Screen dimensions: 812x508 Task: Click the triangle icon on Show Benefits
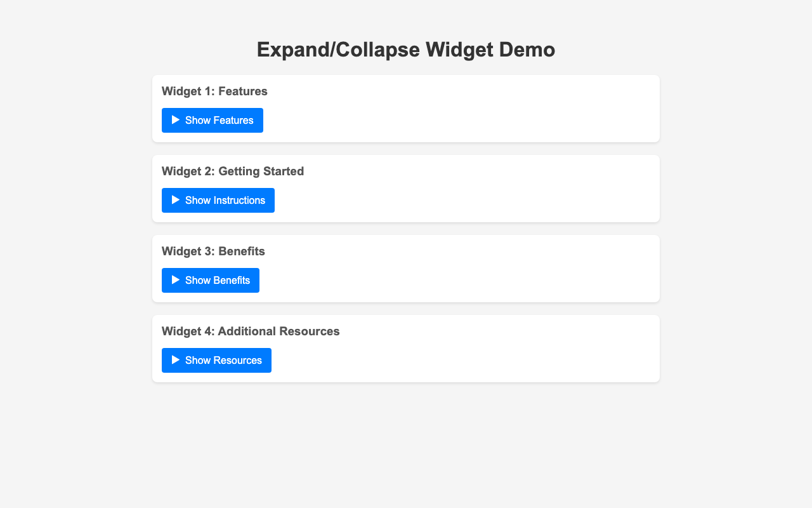click(176, 280)
